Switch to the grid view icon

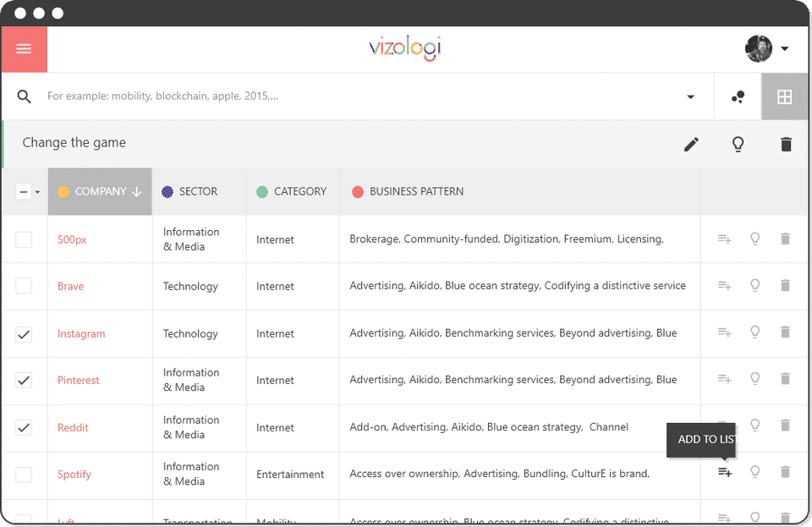(x=784, y=97)
